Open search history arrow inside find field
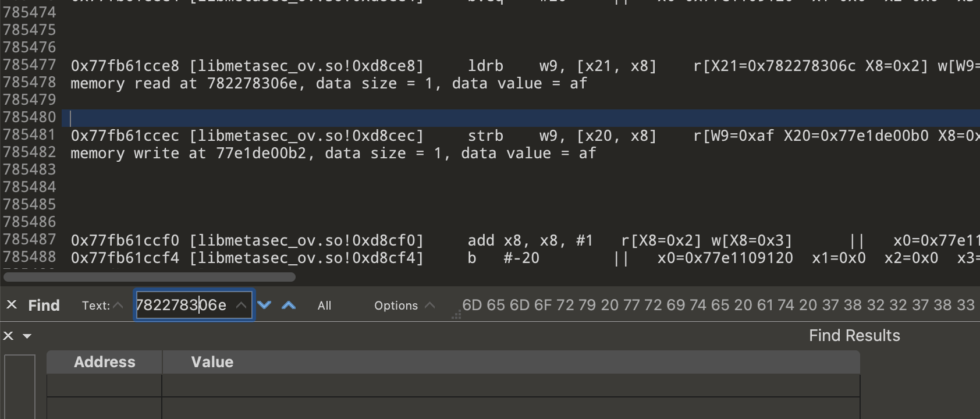The image size is (980, 419). pos(242,305)
